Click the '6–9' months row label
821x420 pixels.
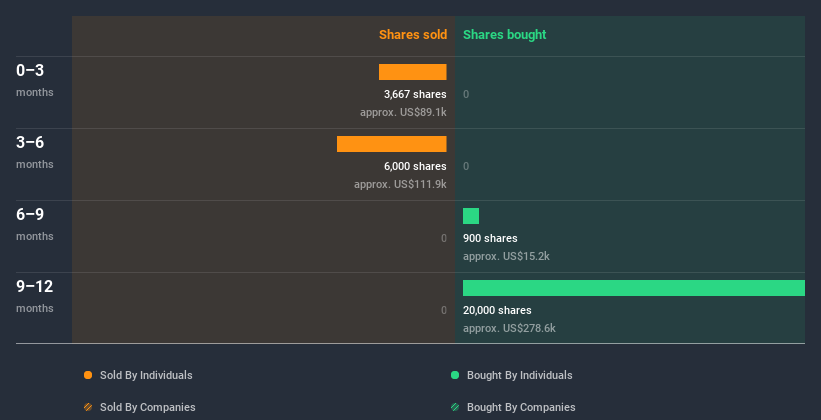click(30, 214)
